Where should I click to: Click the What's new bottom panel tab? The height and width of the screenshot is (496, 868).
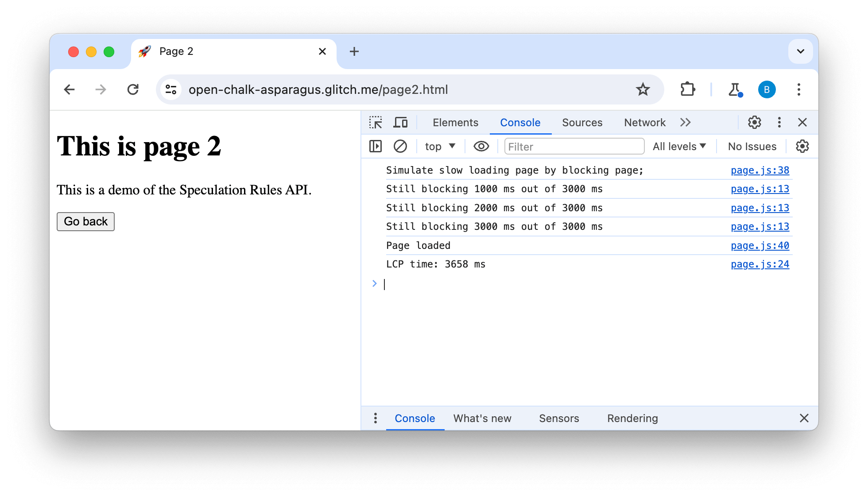click(482, 418)
